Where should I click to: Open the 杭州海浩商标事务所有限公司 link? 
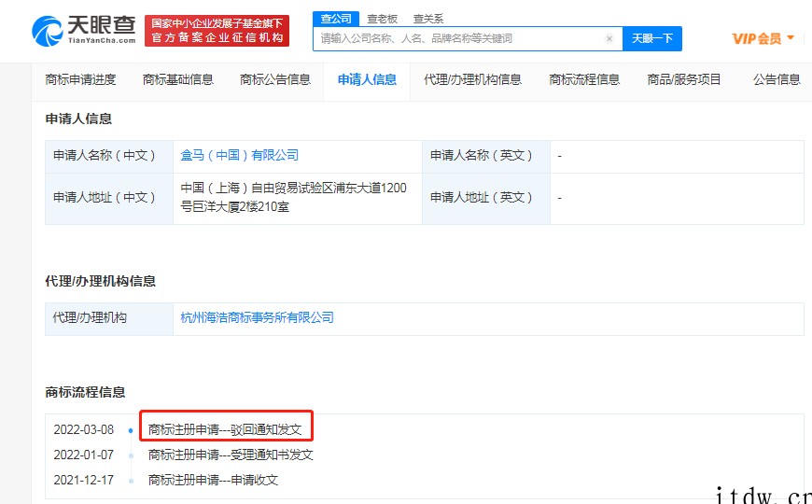[257, 317]
